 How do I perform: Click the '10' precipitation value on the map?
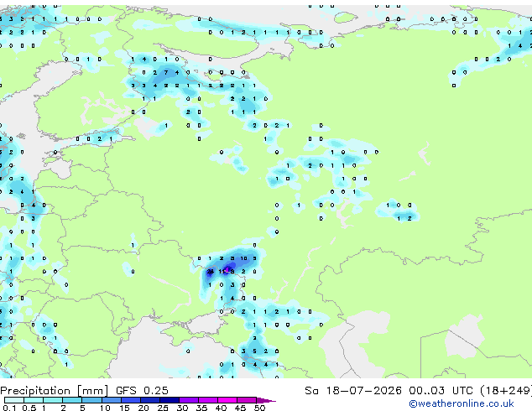point(243,258)
